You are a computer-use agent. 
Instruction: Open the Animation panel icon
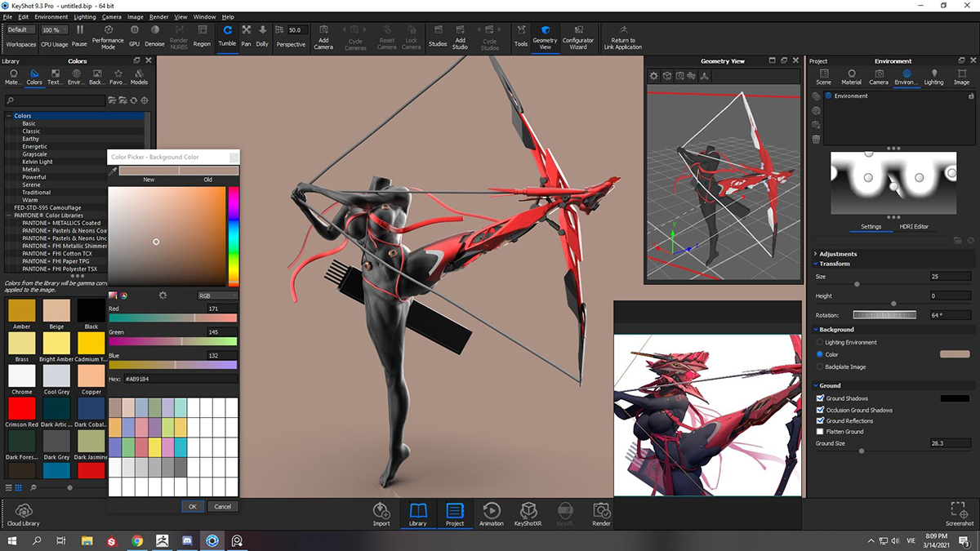point(492,512)
